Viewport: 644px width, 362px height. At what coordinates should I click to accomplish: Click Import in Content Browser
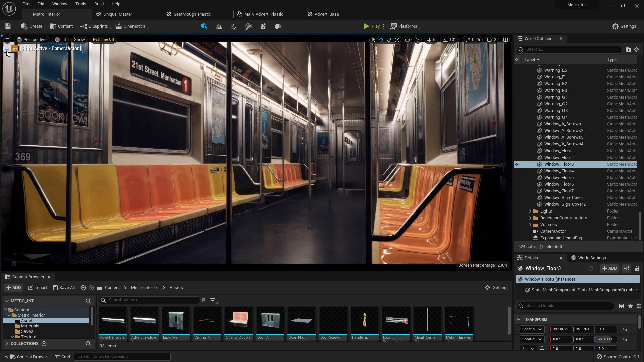point(38,288)
